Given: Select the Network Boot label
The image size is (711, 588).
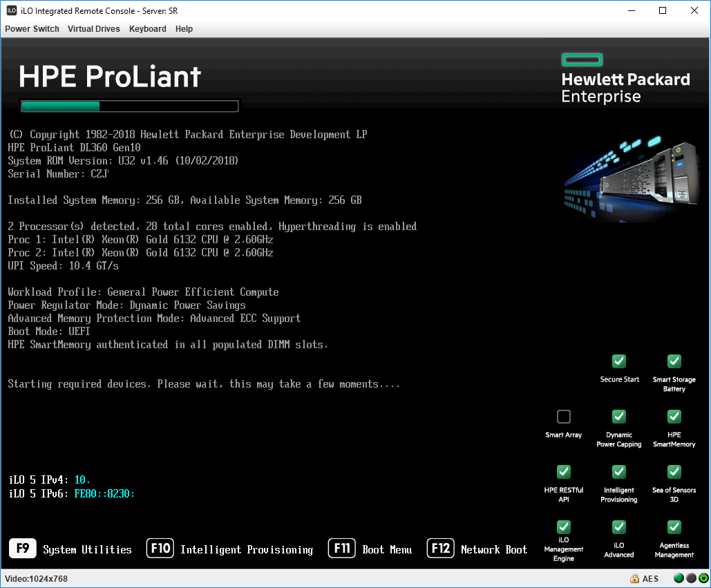Looking at the screenshot, I should coord(494,549).
